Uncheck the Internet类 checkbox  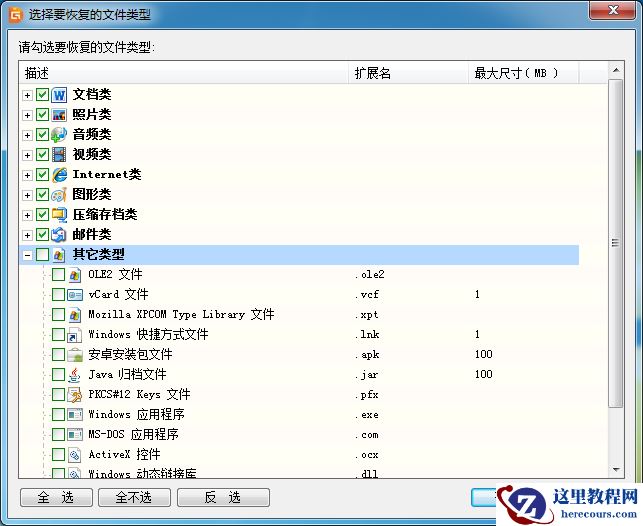tap(42, 175)
